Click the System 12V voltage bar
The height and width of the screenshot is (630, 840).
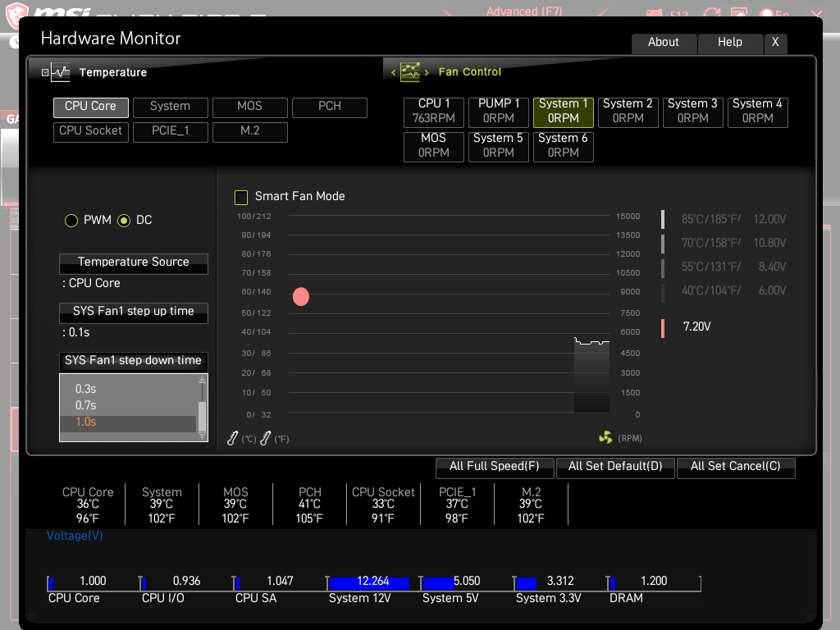(x=369, y=583)
